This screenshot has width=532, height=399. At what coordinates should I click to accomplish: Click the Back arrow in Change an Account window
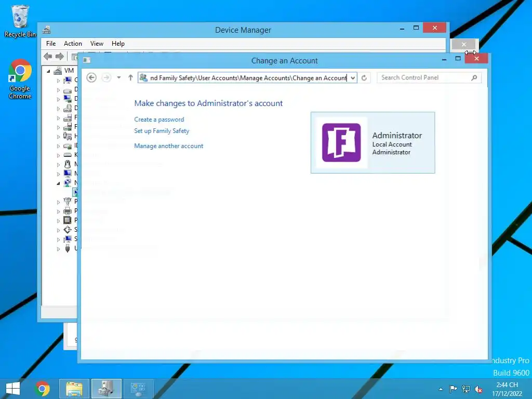91,78
